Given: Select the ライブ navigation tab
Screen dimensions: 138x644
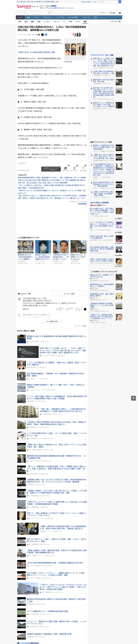Looking at the screenshot, I should (x=37, y=17).
